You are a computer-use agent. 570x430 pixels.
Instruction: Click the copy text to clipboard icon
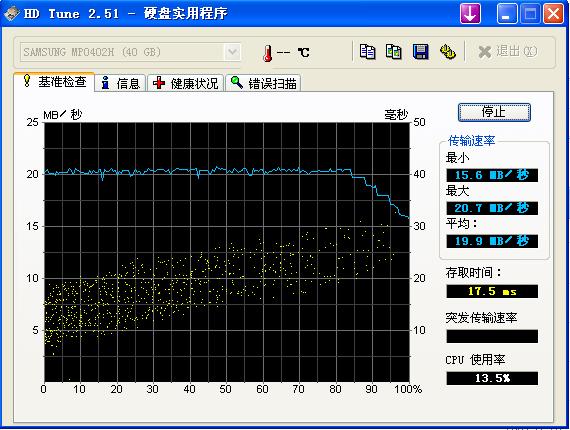[367, 52]
